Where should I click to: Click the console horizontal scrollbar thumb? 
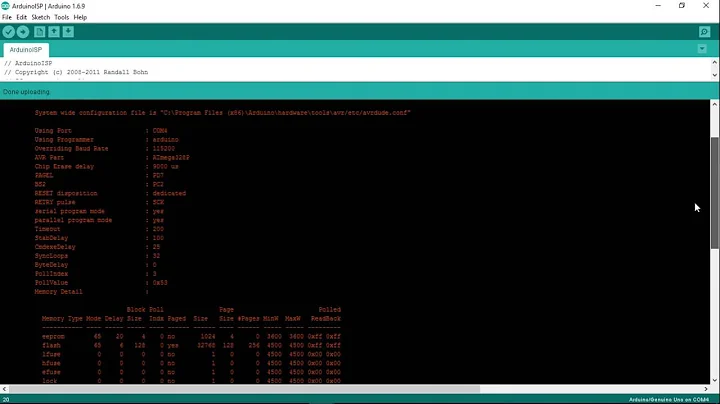point(244,389)
